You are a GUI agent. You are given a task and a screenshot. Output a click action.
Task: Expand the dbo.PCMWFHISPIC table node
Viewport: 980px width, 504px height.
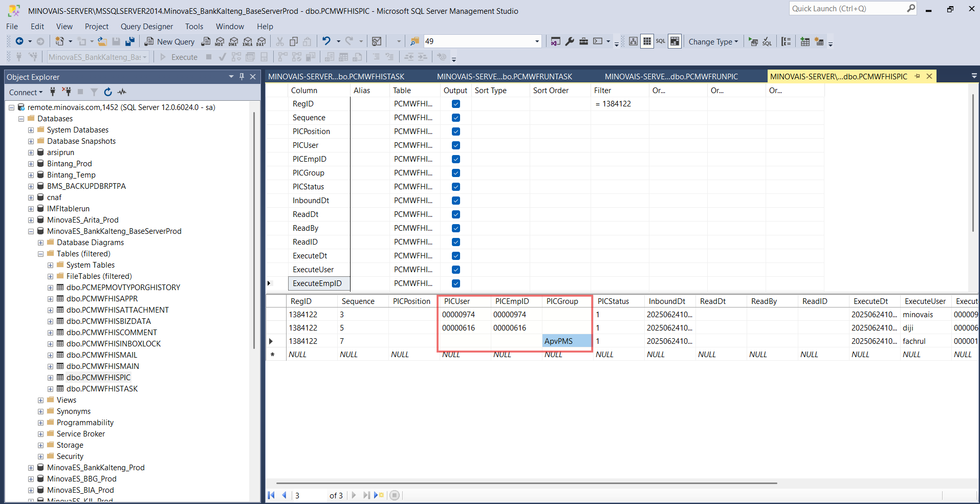[x=50, y=378]
